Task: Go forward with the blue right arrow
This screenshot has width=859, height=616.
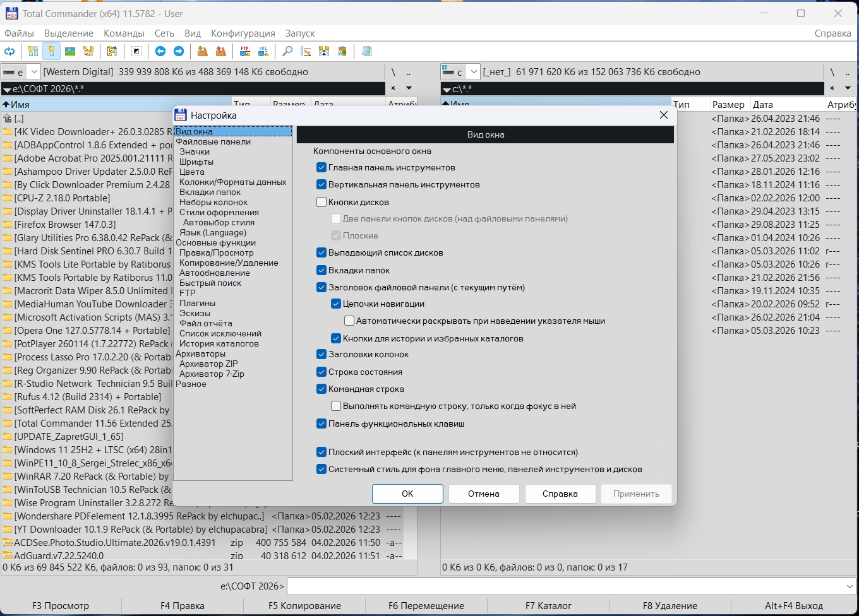Action: [179, 52]
